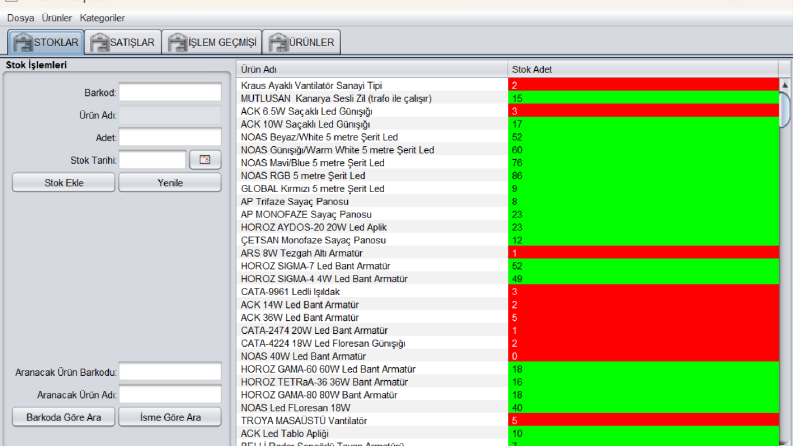The image size is (793, 446).
Task: Switch to the ÜRÜNLER tab
Action: (301, 42)
